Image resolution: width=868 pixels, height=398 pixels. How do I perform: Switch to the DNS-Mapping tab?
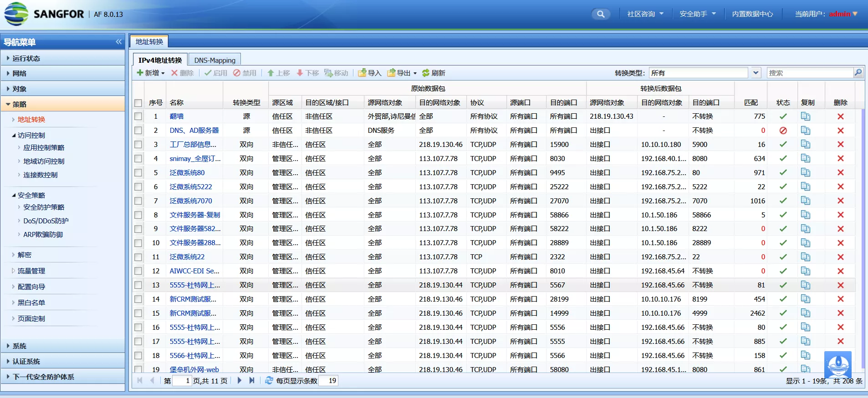pyautogui.click(x=214, y=60)
